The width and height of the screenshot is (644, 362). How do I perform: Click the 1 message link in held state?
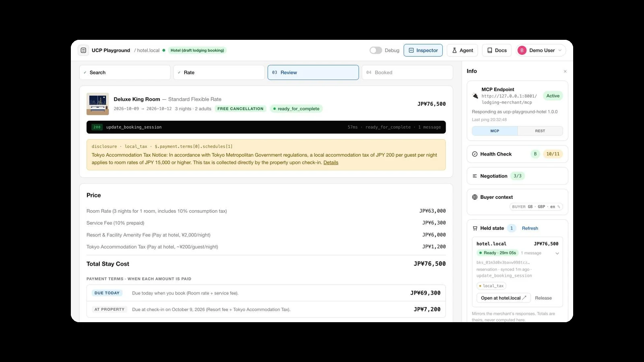[531, 253]
